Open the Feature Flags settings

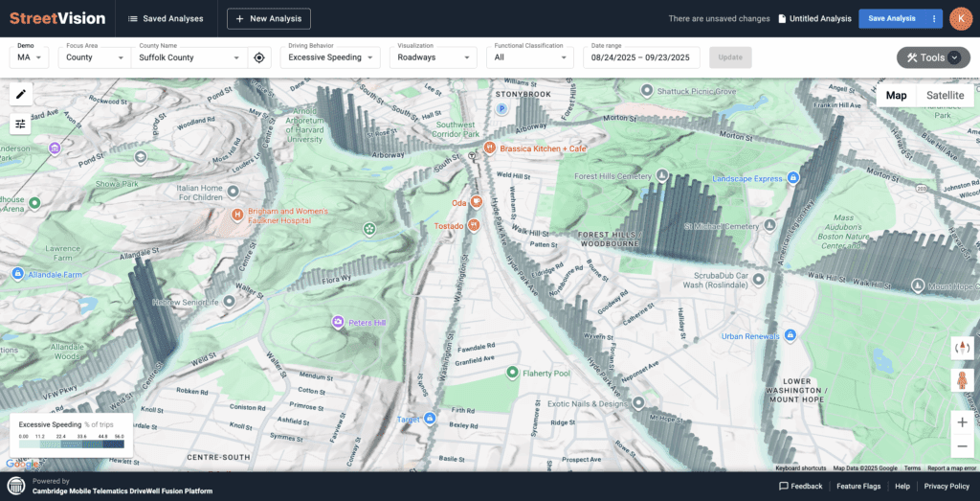click(x=858, y=487)
